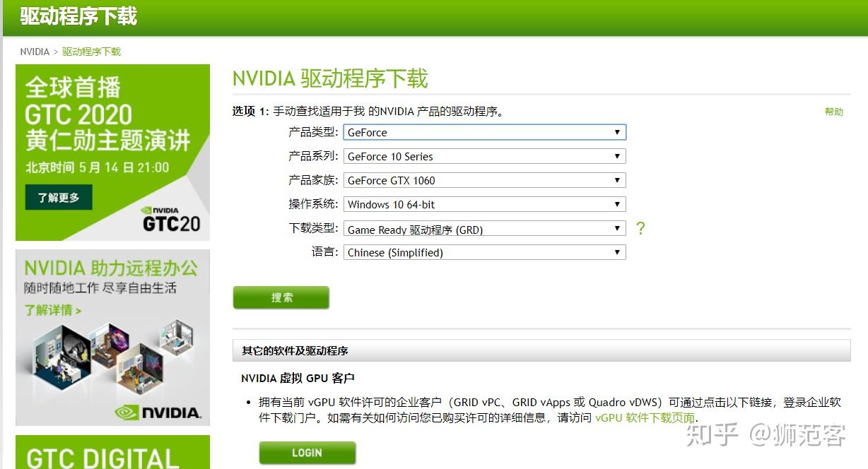Screen dimensions: 868x469
Task: Click the green question mark help icon
Action: [x=640, y=228]
